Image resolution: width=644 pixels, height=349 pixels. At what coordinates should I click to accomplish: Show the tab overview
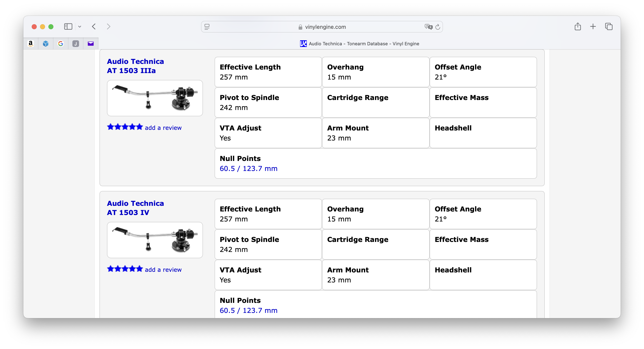[x=609, y=27]
